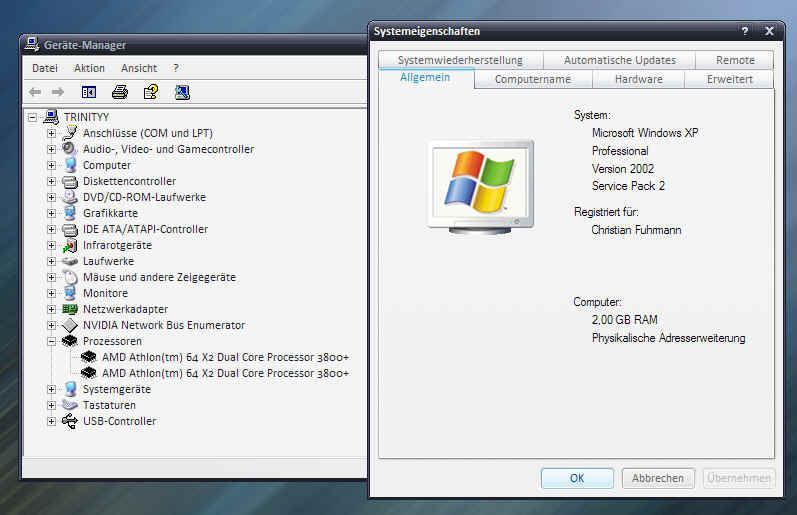Click the Print toolbar icon
Viewport: 797px width, 515px height.
pyautogui.click(x=120, y=92)
